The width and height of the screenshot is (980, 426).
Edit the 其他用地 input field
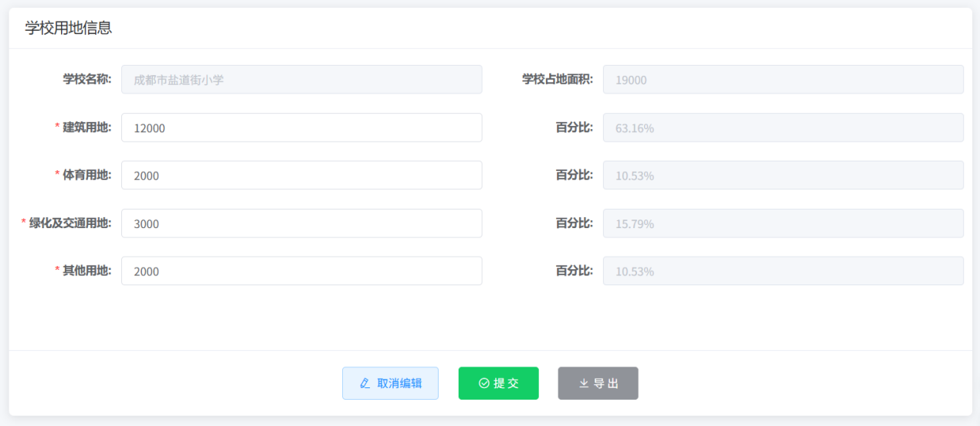(x=301, y=271)
